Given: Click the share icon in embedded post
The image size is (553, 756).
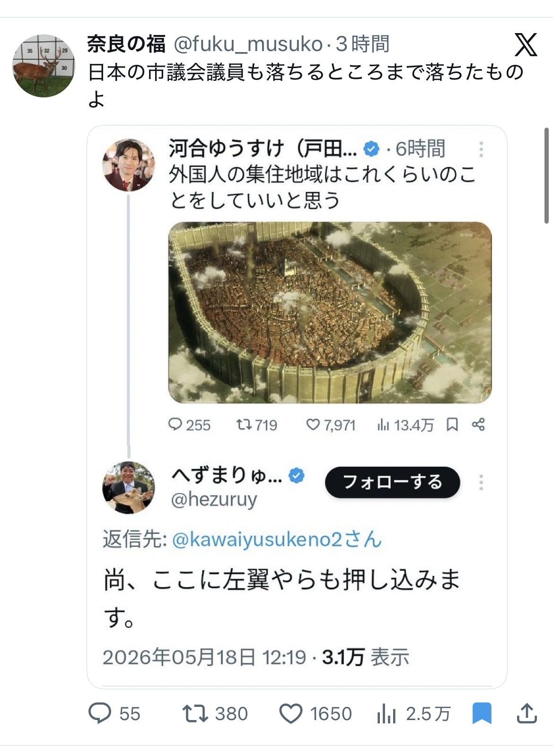Looking at the screenshot, I should (x=478, y=425).
